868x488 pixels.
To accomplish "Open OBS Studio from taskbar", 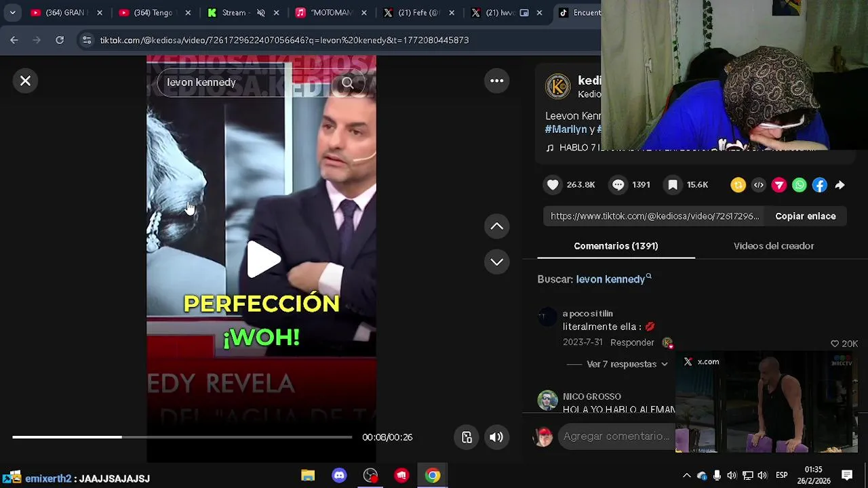I will coord(370,476).
